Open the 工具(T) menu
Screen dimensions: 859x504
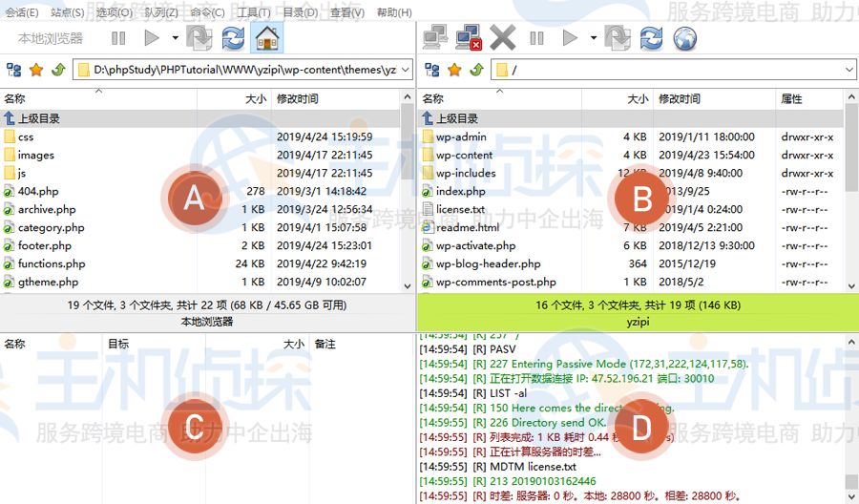click(253, 12)
